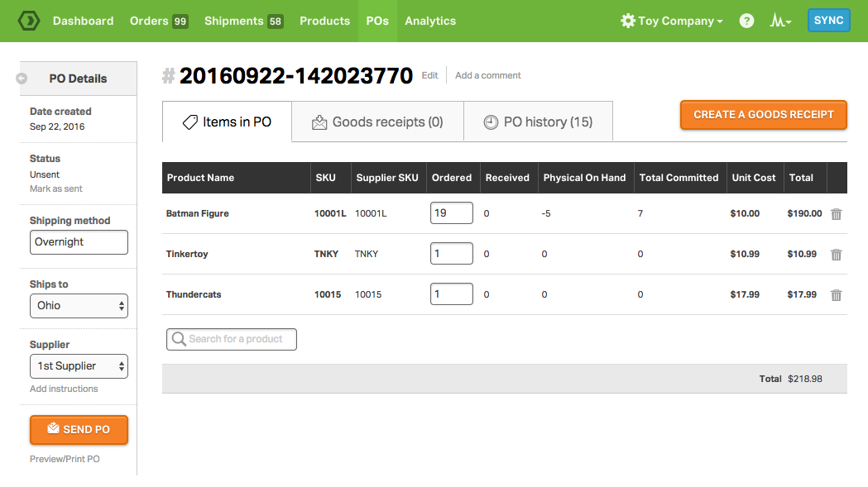This screenshot has height=487, width=868.
Task: Expand the Ships to Ohio dropdown
Action: (79, 306)
